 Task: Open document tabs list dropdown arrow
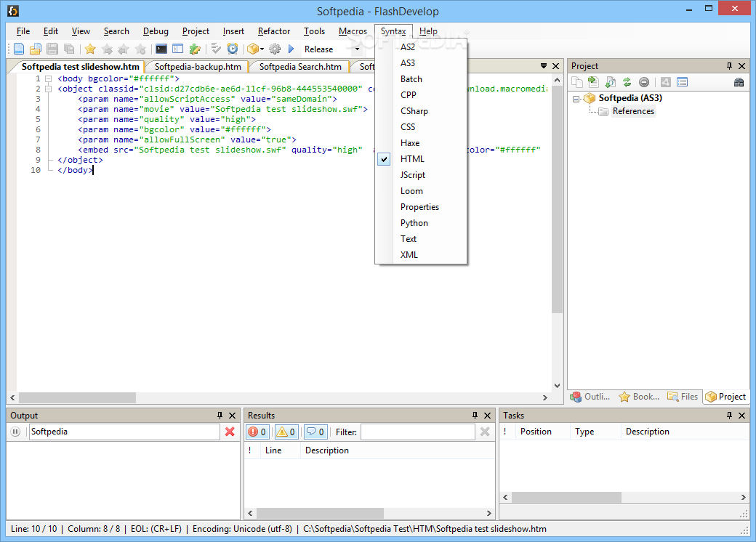[544, 66]
